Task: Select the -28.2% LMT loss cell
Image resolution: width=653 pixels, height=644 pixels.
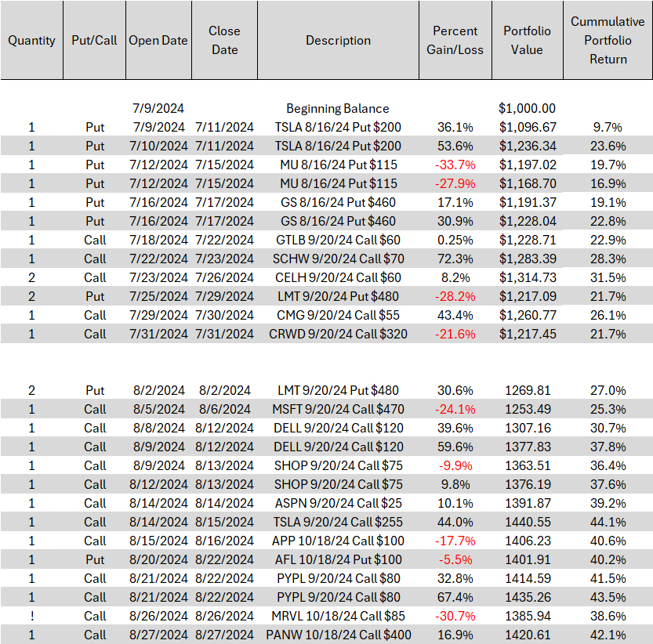Action: [x=455, y=296]
